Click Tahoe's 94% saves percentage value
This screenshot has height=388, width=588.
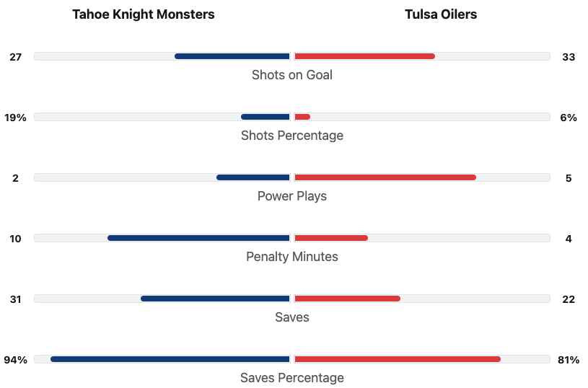pyautogui.click(x=15, y=360)
